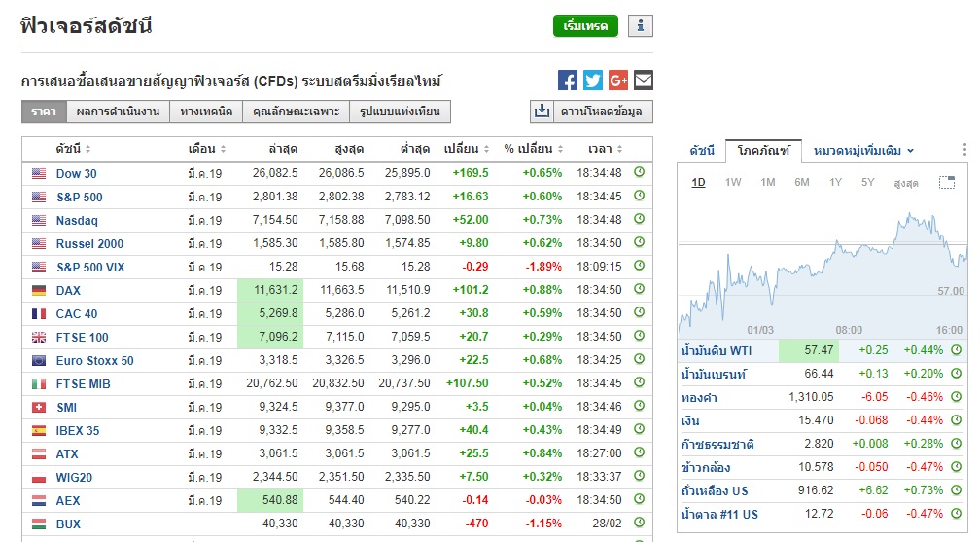The height and width of the screenshot is (542, 980).
Task: Click the clock icon in Dow 30 row
Action: tap(639, 172)
